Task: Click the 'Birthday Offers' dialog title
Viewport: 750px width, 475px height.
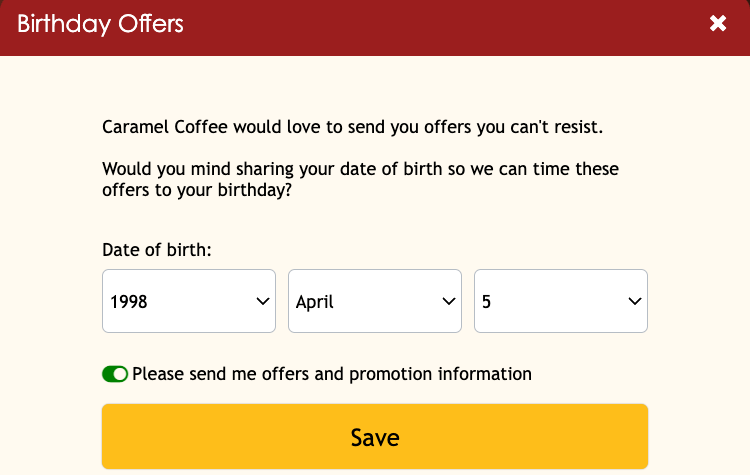Action: pos(100,24)
